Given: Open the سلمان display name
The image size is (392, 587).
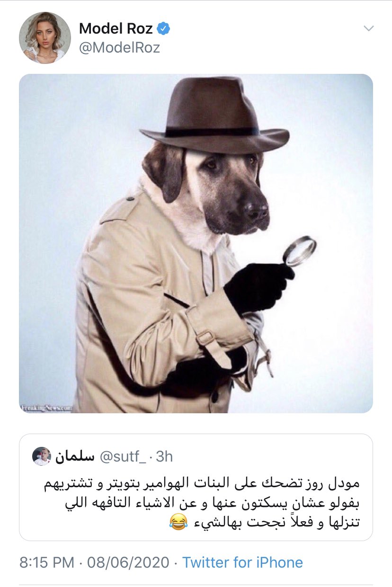Looking at the screenshot, I should (x=75, y=456).
